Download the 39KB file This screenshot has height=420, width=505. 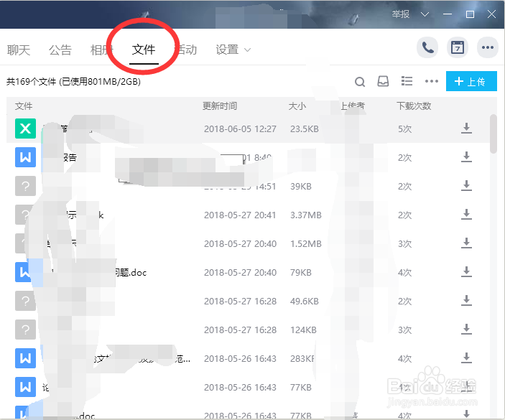click(x=466, y=186)
